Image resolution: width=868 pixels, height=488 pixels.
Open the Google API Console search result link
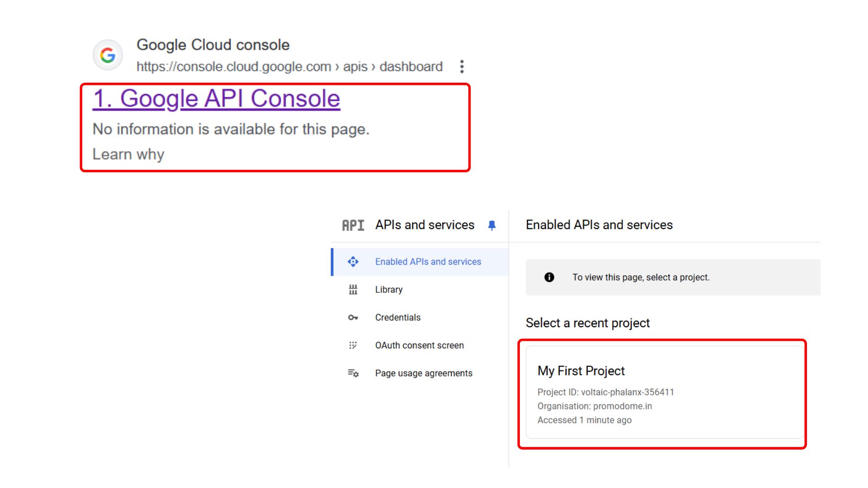pos(216,98)
